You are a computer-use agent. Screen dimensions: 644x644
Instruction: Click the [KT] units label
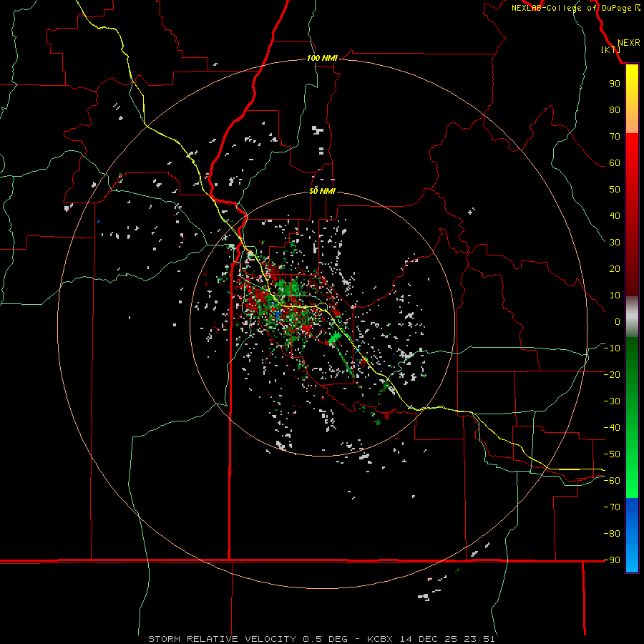[611, 49]
